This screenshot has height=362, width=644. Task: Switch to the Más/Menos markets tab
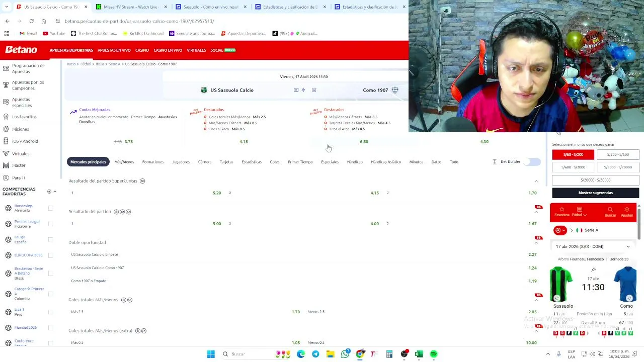(x=124, y=162)
